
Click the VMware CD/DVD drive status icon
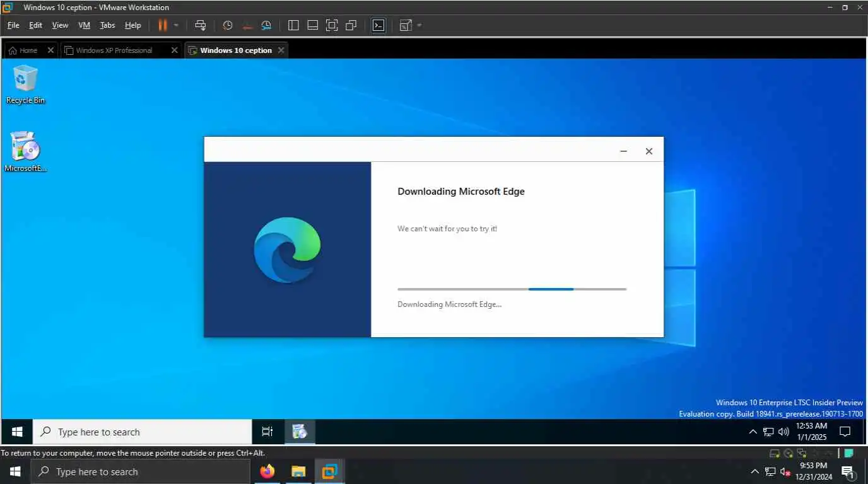789,453
